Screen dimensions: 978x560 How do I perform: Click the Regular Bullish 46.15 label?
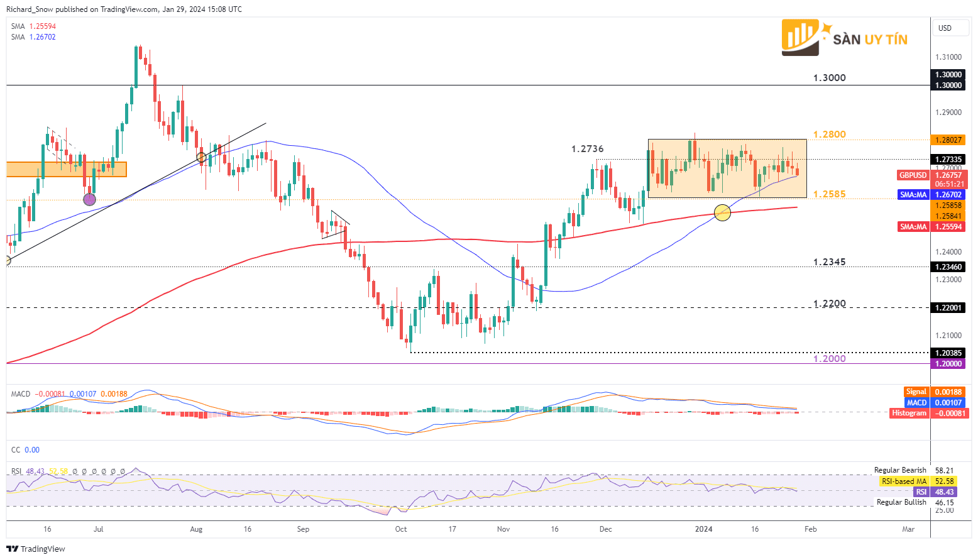coord(915,502)
